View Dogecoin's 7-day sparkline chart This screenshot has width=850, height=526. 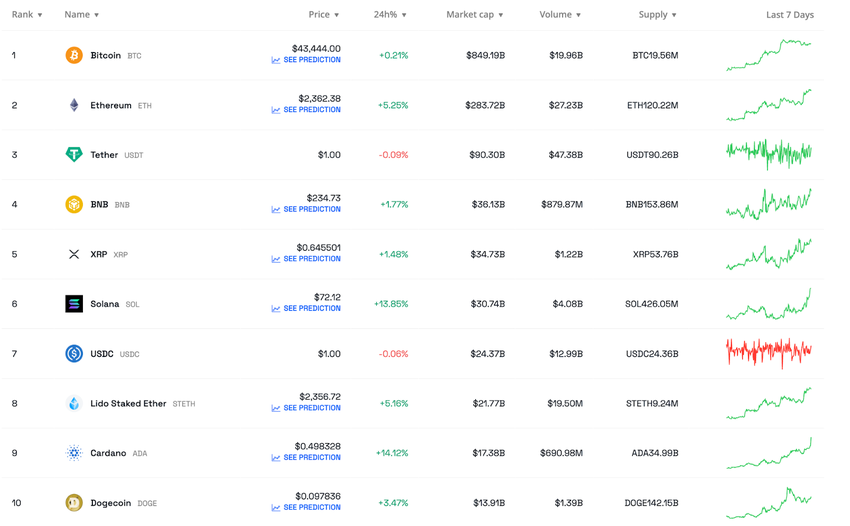pyautogui.click(x=769, y=503)
